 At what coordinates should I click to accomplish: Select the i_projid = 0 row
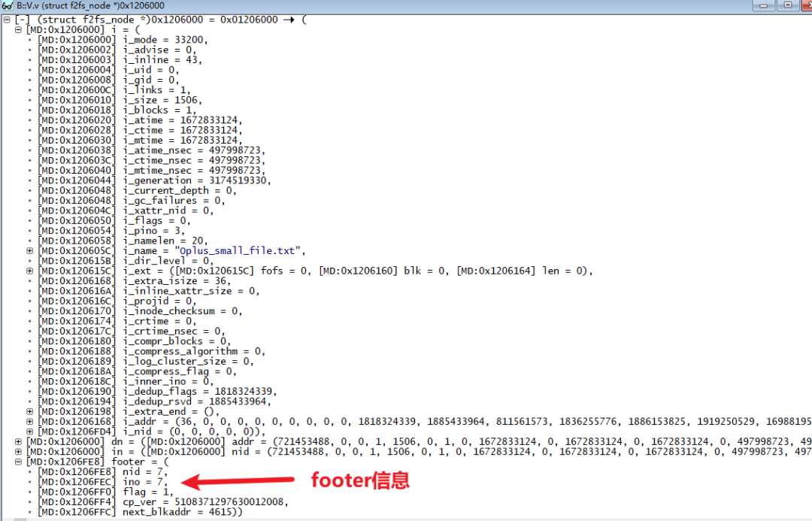(x=117, y=301)
